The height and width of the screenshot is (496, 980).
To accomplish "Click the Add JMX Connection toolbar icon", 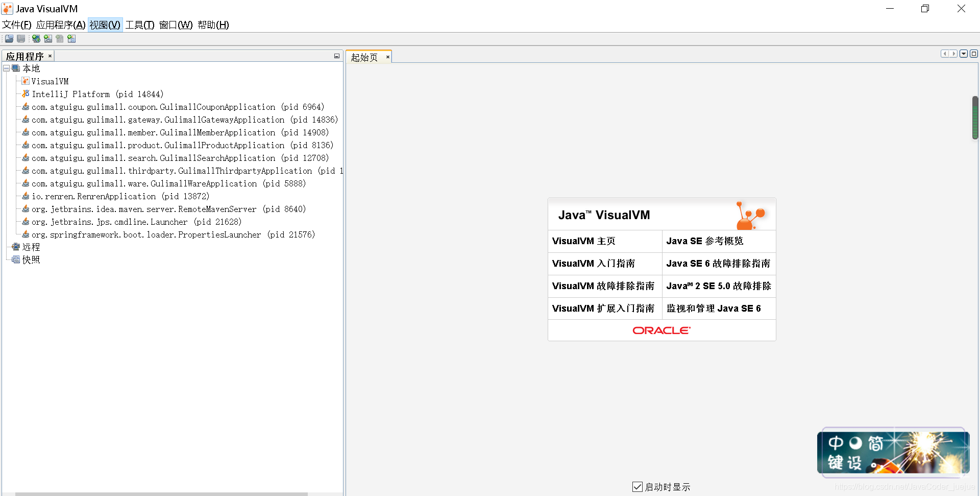I will point(48,39).
